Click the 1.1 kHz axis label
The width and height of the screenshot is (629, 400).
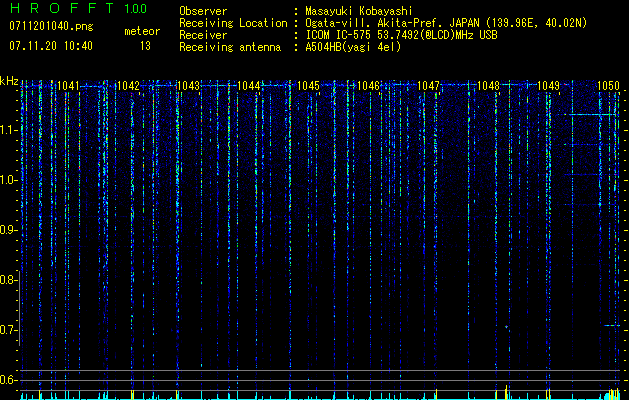coord(8,130)
